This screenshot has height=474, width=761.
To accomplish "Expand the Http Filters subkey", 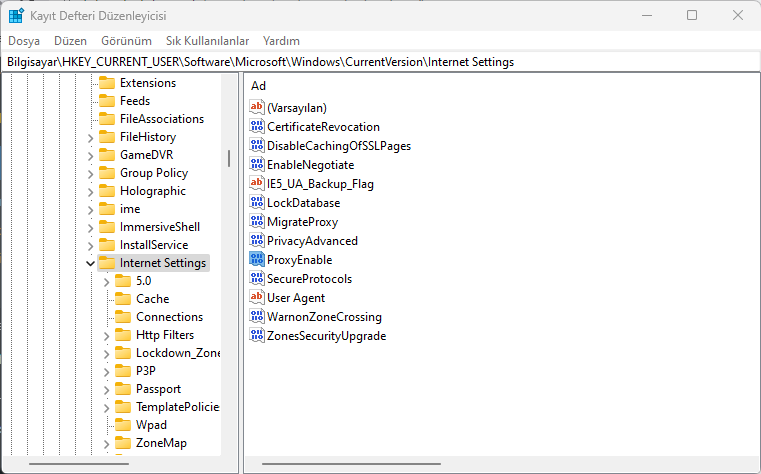I will pyautogui.click(x=107, y=336).
